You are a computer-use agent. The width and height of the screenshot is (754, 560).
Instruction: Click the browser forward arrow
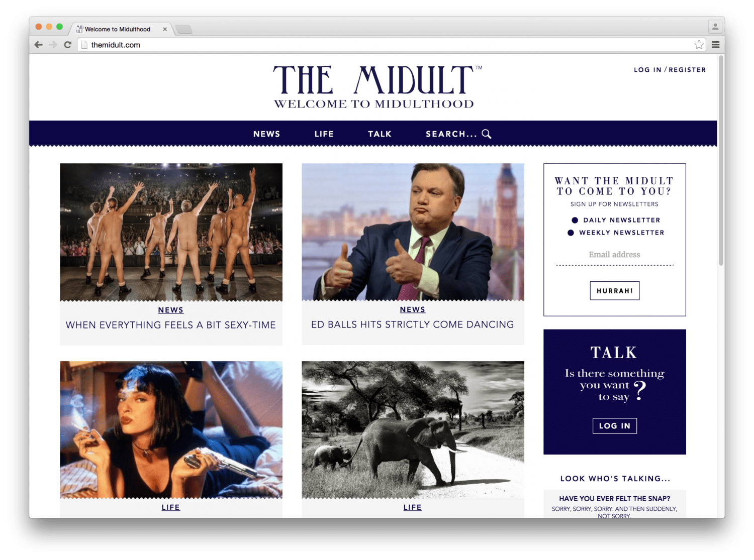click(x=53, y=45)
